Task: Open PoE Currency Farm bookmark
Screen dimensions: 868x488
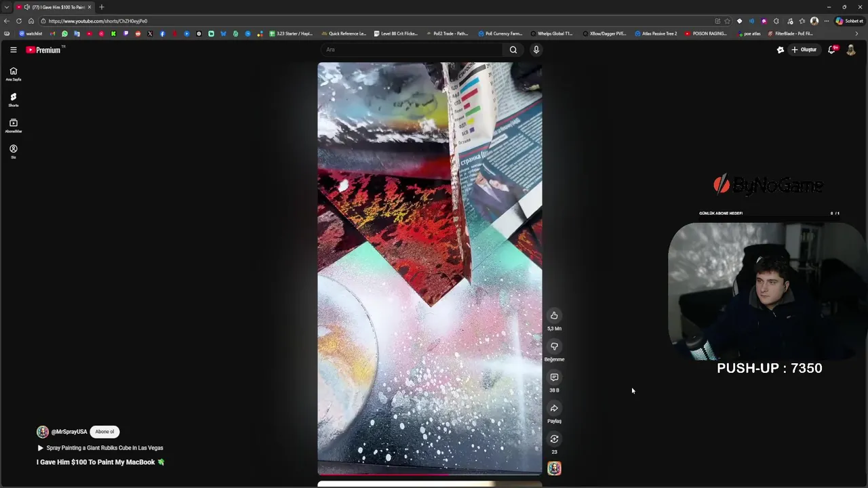Action: [x=500, y=33]
